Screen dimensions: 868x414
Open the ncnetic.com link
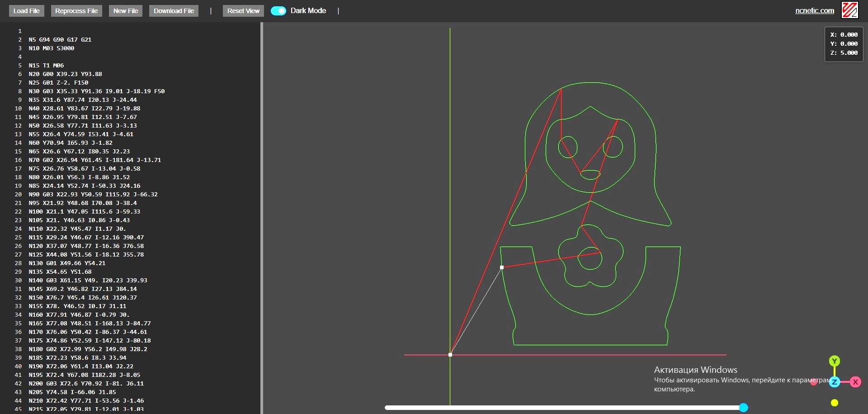(814, 11)
